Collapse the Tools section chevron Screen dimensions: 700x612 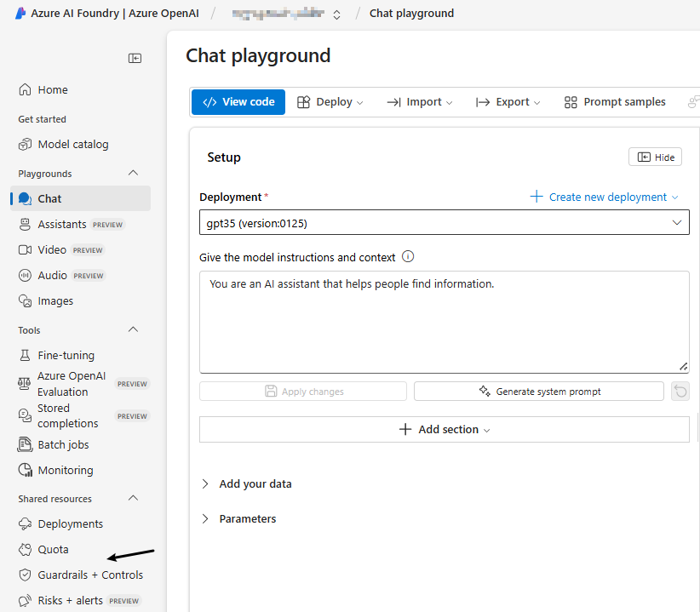(x=133, y=329)
